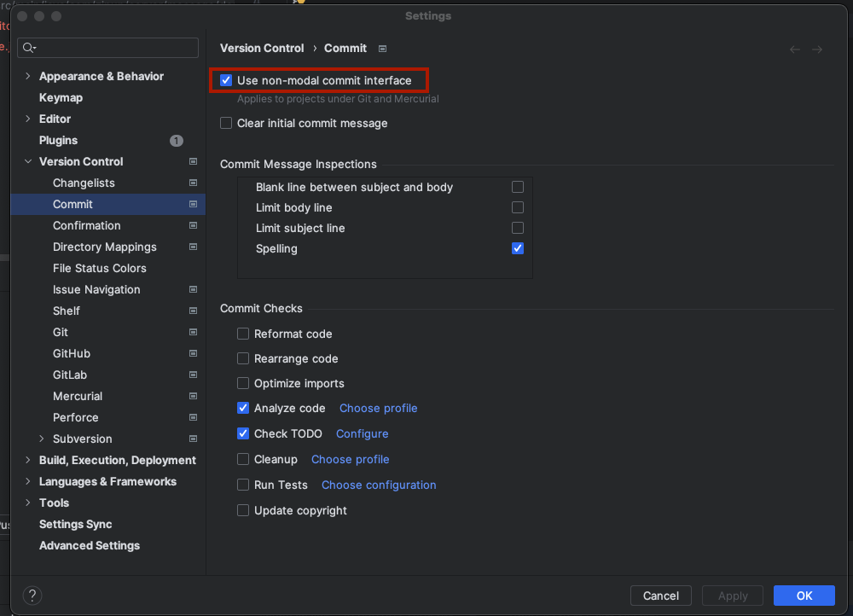Viewport: 853px width, 616px height.
Task: Click the back navigation arrow icon
Action: click(x=795, y=49)
